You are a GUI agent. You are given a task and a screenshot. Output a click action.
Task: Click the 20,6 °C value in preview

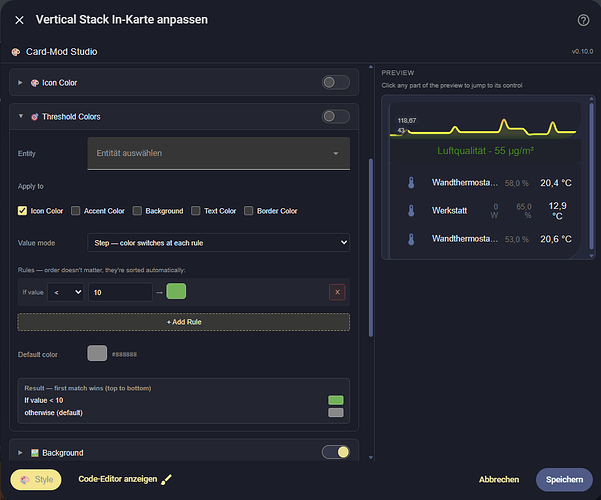556,239
